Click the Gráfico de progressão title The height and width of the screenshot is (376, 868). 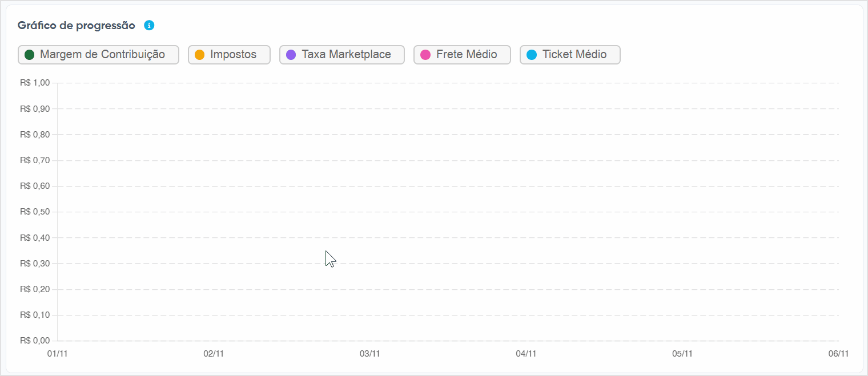point(77,26)
